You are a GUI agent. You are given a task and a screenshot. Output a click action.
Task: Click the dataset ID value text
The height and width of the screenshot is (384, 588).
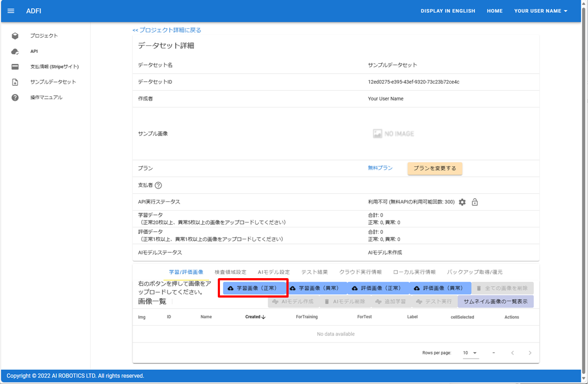point(413,82)
